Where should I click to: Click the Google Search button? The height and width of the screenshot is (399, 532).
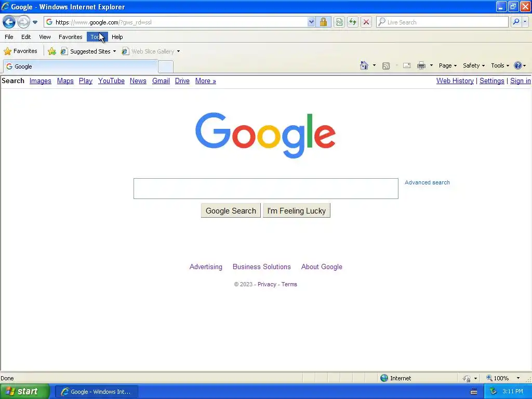[231, 211]
